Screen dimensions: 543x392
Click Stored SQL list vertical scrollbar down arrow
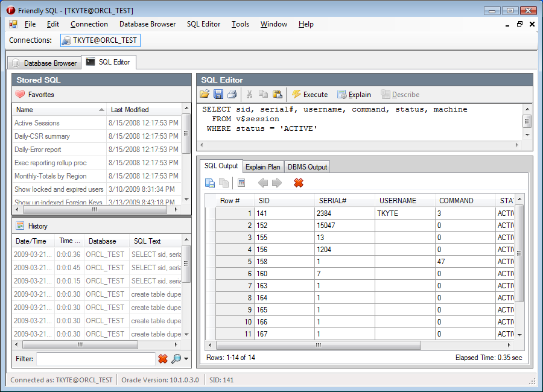[186, 200]
